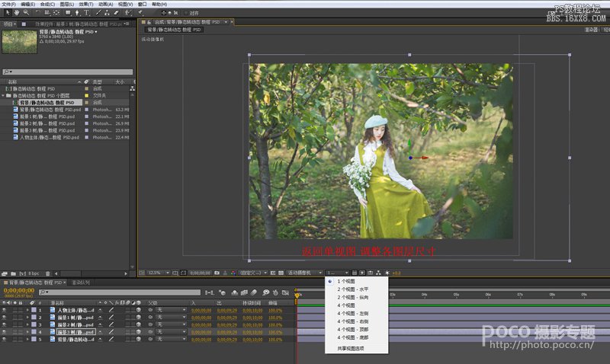The height and width of the screenshot is (364, 610).
Task: Select the Rectangle shape tool
Action: pyautogui.click(x=68, y=13)
